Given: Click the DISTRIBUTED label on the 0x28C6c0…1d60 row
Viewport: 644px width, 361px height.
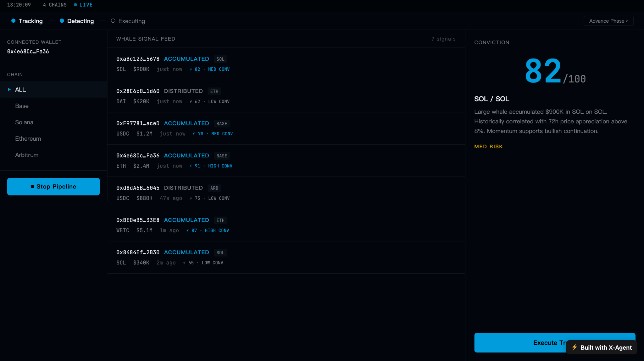Looking at the screenshot, I should (x=183, y=91).
